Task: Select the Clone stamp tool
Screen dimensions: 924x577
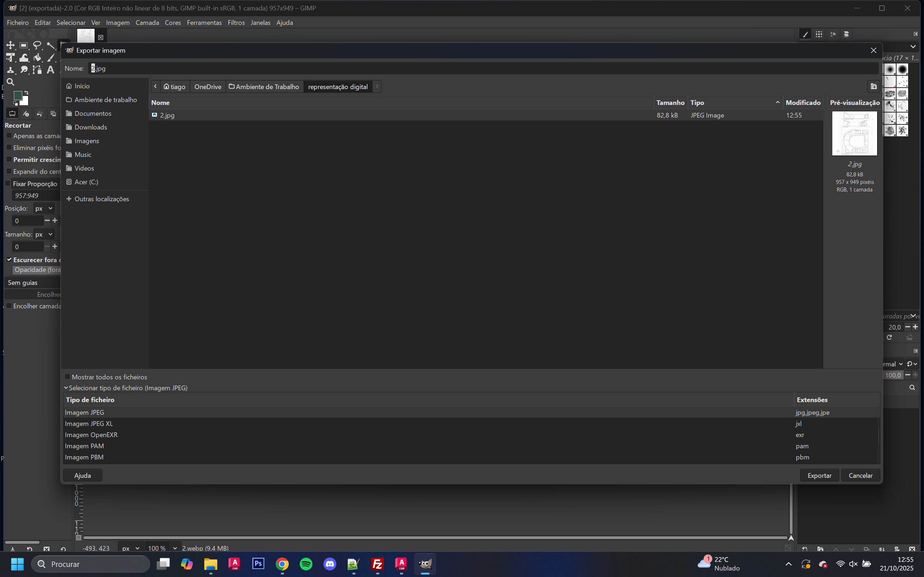Action: [10, 70]
